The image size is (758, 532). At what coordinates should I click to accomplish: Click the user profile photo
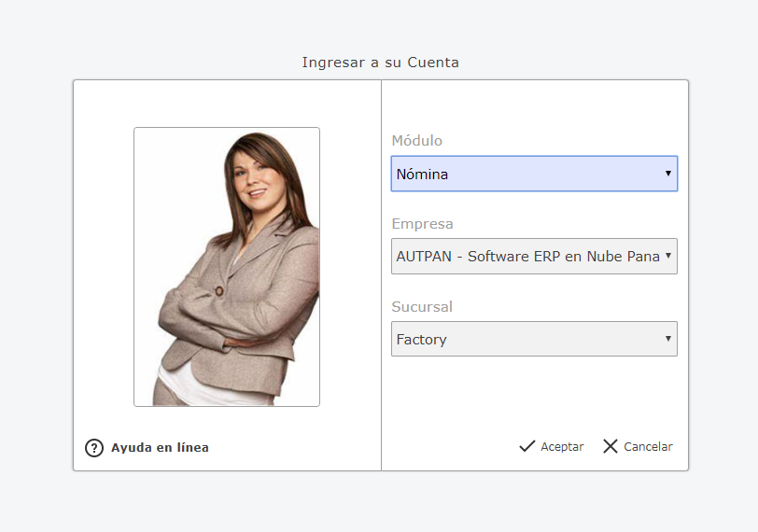227,267
